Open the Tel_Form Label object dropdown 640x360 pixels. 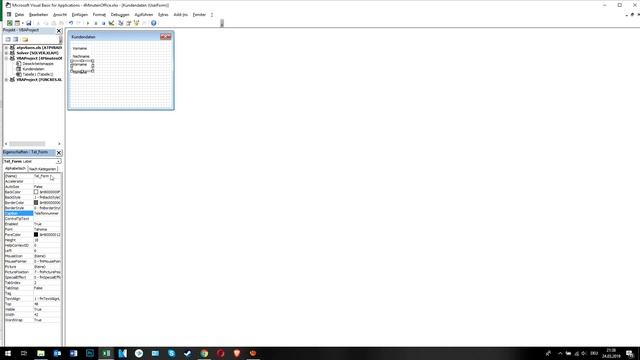58,162
